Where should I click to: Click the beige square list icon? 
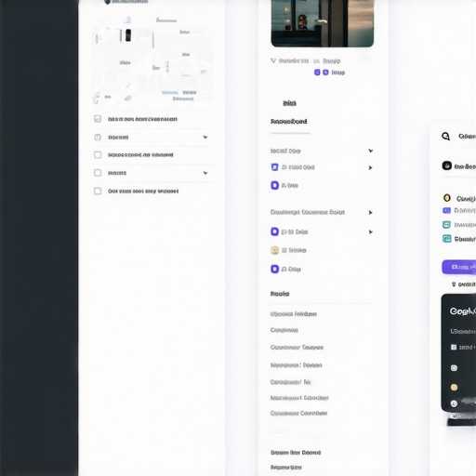(x=274, y=250)
